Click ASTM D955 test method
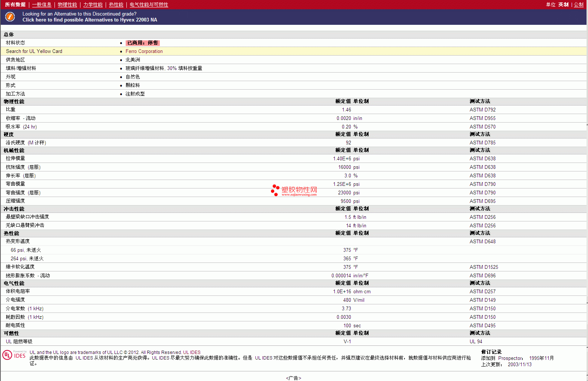This screenshot has height=381, width=588. (x=482, y=118)
